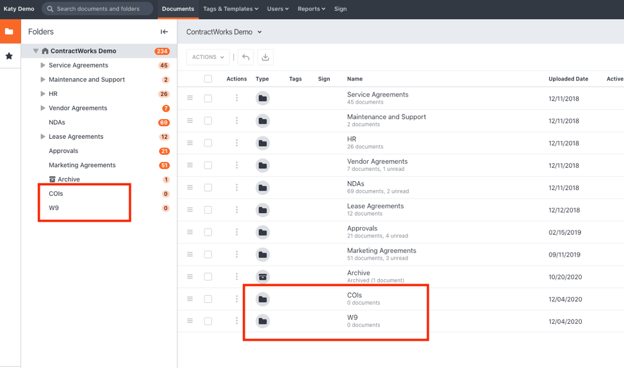Open the W9 row folder icon
Screen dimensions: 624x368
tap(263, 321)
